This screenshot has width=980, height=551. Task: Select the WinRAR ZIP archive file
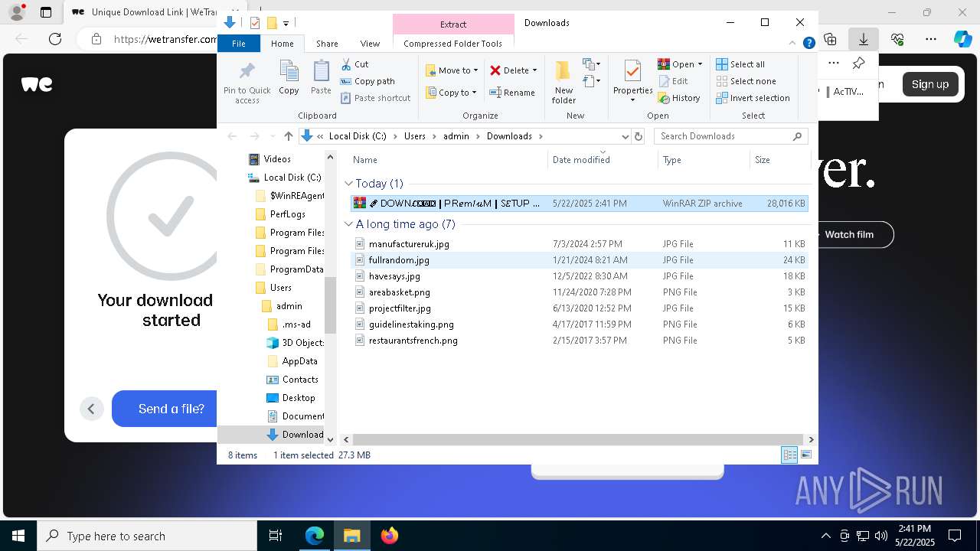click(x=579, y=204)
